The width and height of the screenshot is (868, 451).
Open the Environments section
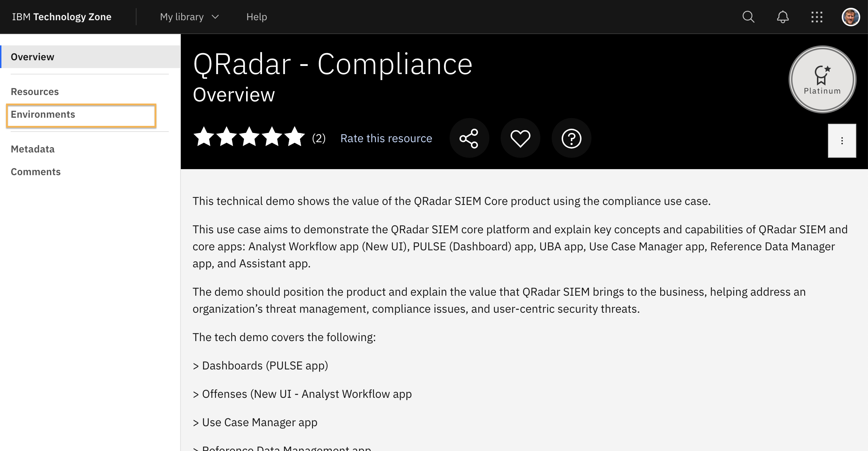pyautogui.click(x=43, y=115)
